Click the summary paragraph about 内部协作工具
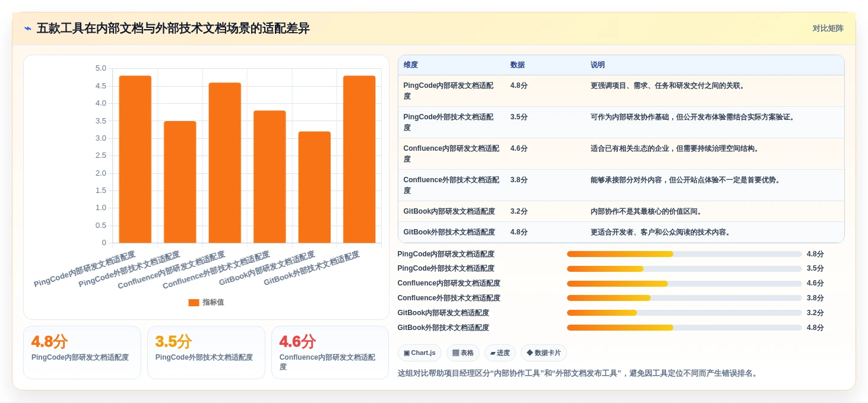Screen dimensions: 868x403 coord(578,373)
